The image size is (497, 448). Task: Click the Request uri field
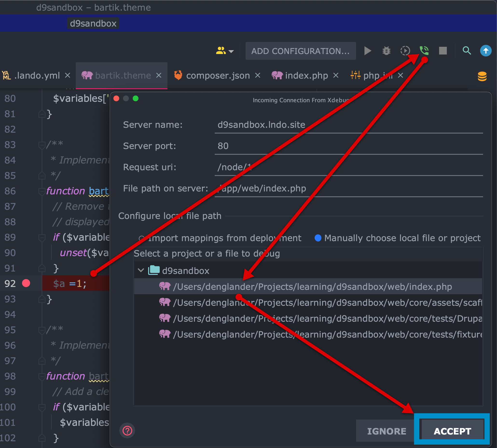coord(349,167)
